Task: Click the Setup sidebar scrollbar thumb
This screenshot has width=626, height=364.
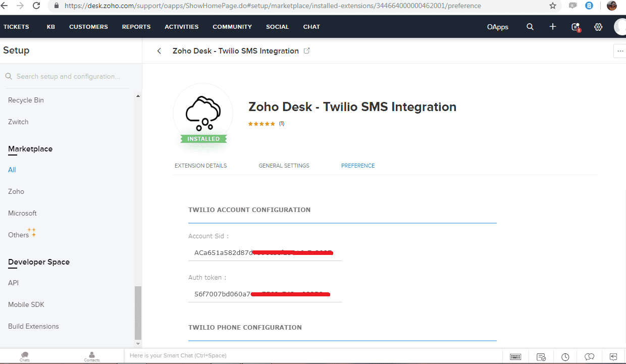Action: pos(138,313)
